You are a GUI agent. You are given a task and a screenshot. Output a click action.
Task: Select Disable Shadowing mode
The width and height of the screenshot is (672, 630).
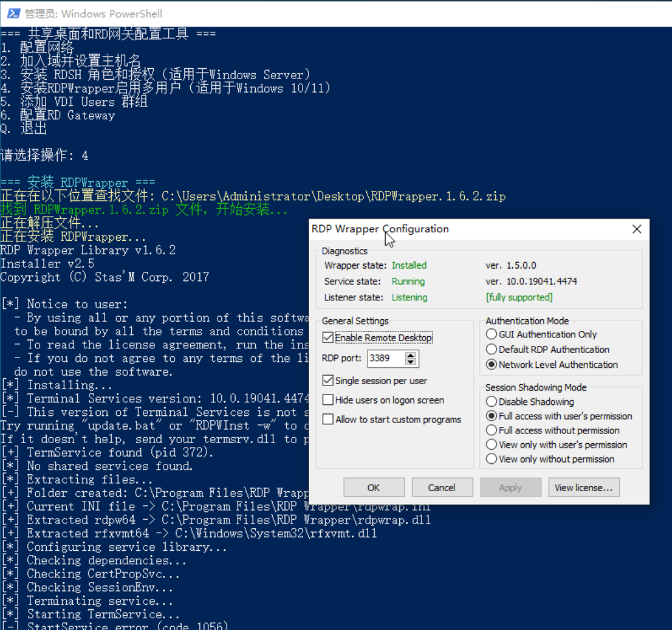pos(492,402)
